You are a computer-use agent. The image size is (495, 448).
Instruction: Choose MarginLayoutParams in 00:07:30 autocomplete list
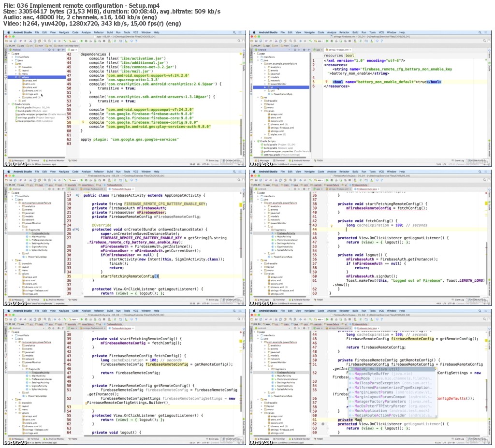click(393, 392)
